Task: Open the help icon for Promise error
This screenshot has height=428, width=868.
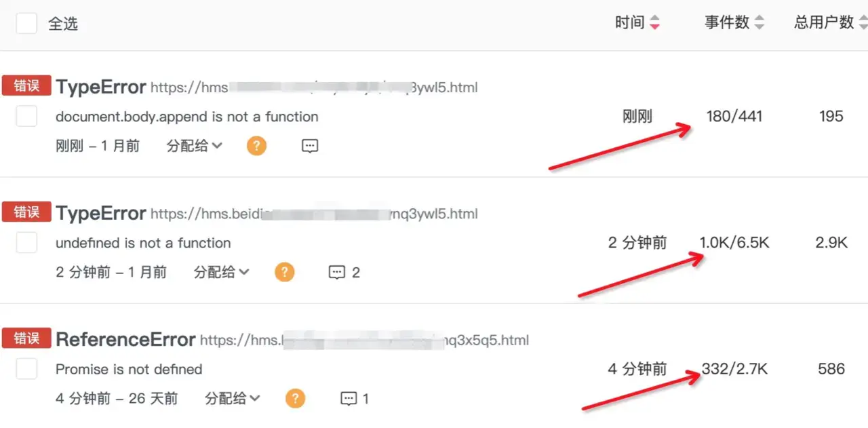Action: (295, 399)
